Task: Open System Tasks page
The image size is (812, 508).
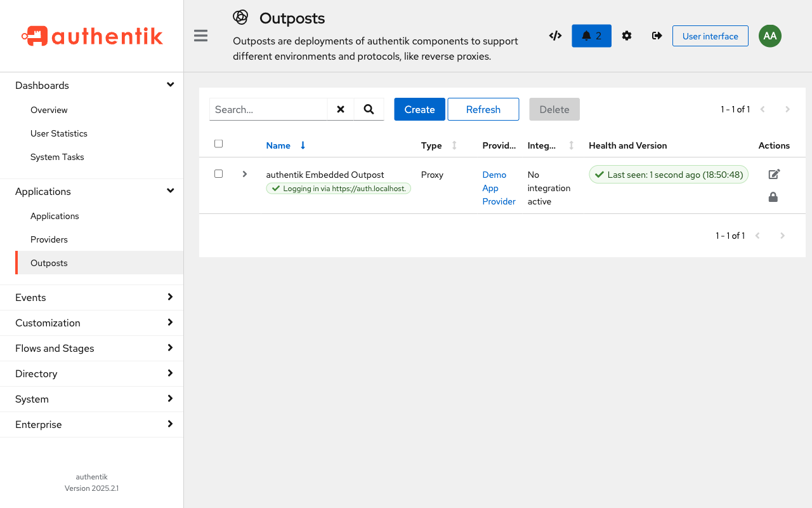Action: tap(99, 157)
